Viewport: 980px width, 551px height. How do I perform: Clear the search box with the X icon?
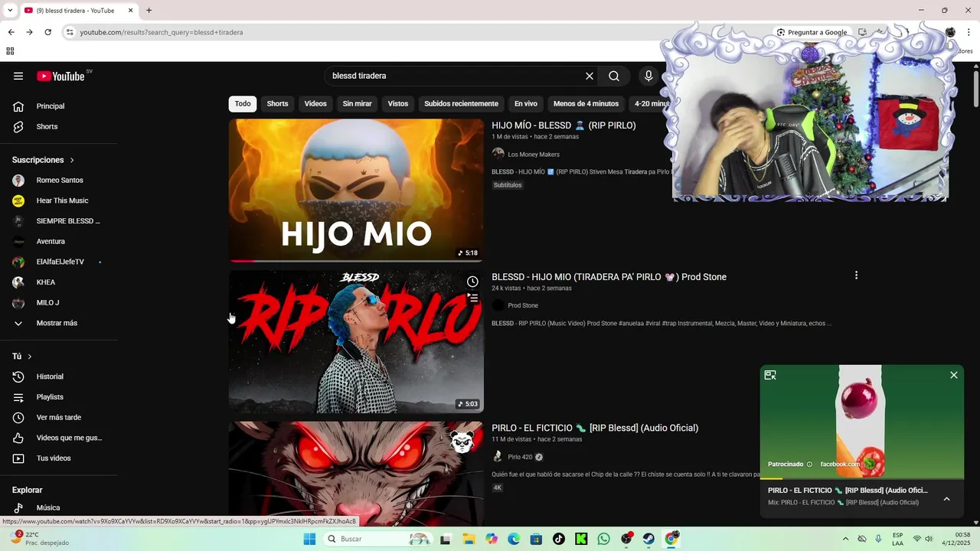(590, 76)
